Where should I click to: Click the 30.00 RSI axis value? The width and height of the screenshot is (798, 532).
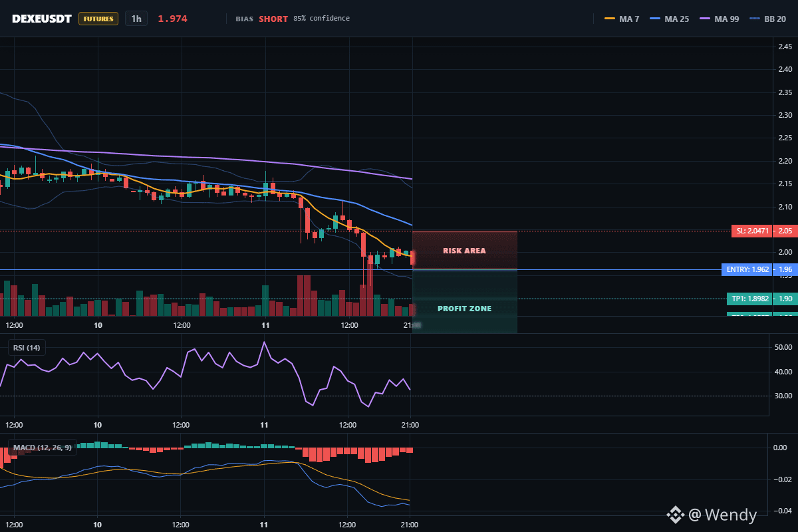pyautogui.click(x=784, y=396)
